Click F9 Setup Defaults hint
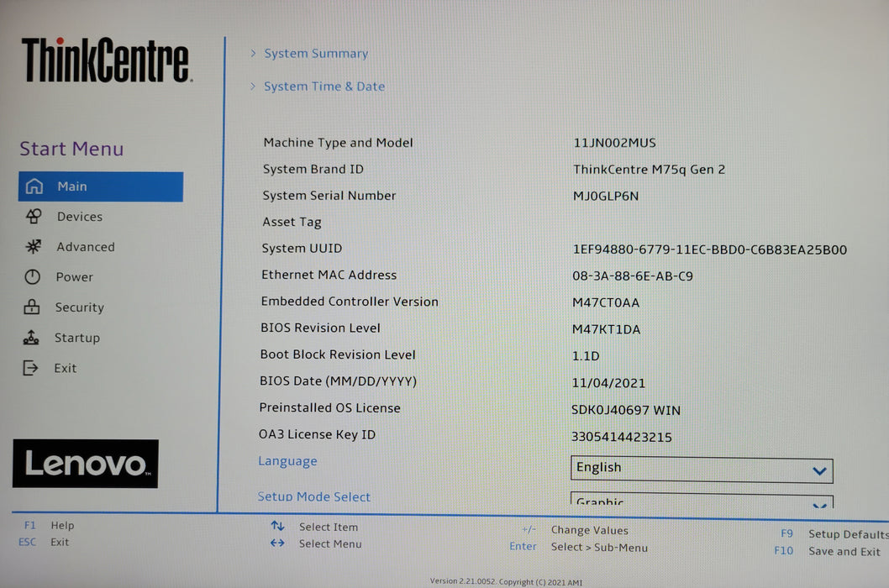Screen dimensions: 889x588 pyautogui.click(x=834, y=533)
